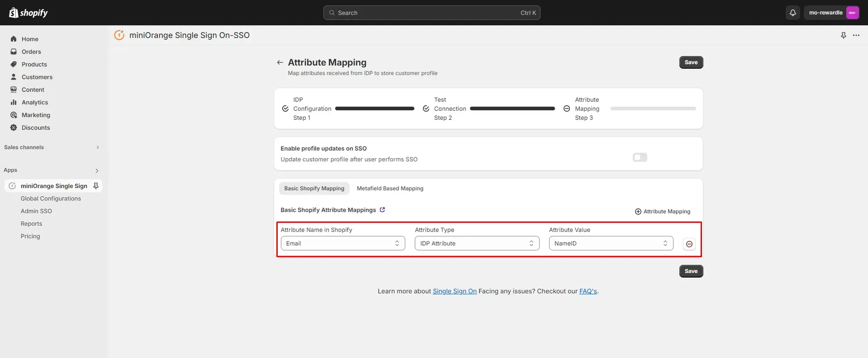Screen dimensions: 868x358
Task: Open the FAQ's link
Action: 588,291
